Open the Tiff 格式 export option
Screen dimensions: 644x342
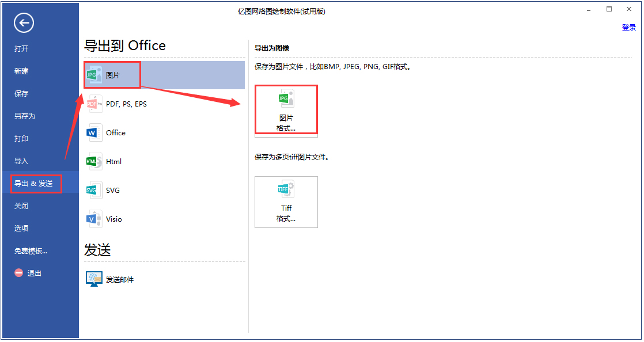click(286, 202)
